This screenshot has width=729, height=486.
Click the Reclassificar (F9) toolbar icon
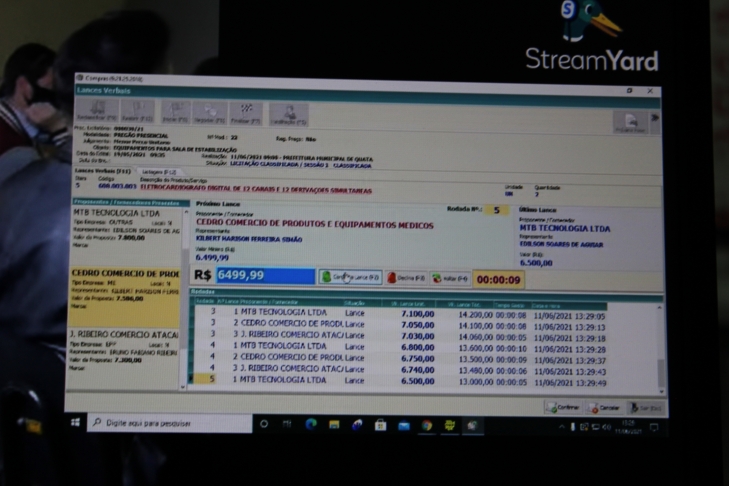pyautogui.click(x=97, y=111)
